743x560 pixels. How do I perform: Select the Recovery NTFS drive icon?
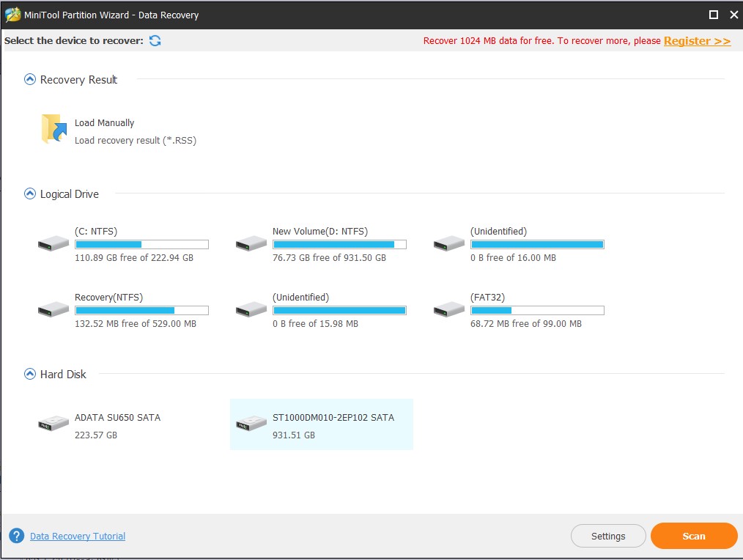(x=53, y=309)
